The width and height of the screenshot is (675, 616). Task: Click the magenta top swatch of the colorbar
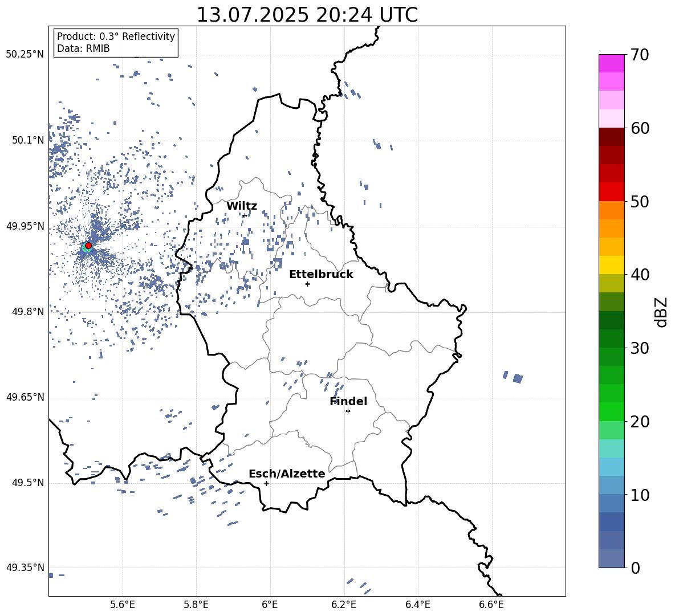coord(611,63)
